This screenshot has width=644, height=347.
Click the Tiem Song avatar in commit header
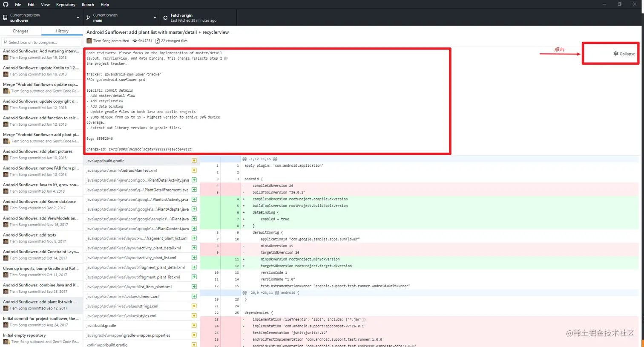[x=89, y=41]
